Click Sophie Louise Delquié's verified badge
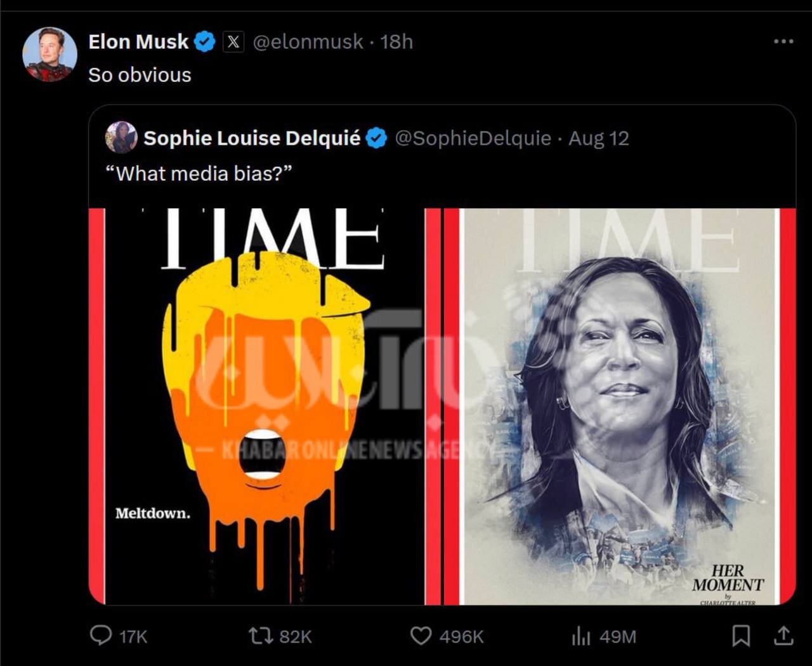This screenshot has height=666, width=812. 377,138
